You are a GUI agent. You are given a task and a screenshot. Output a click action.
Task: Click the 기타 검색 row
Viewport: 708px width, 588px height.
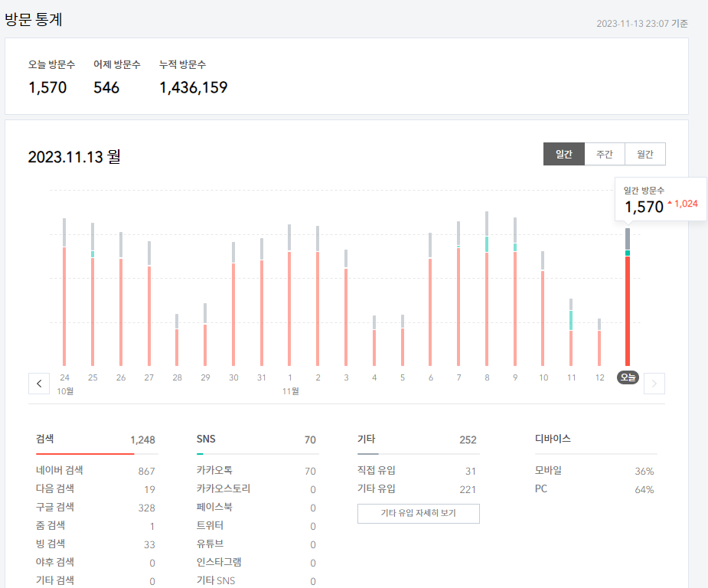(x=96, y=581)
